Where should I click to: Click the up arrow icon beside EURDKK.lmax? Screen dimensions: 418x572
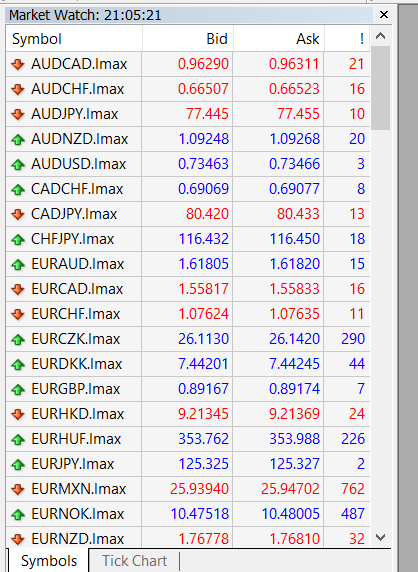pyautogui.click(x=18, y=364)
